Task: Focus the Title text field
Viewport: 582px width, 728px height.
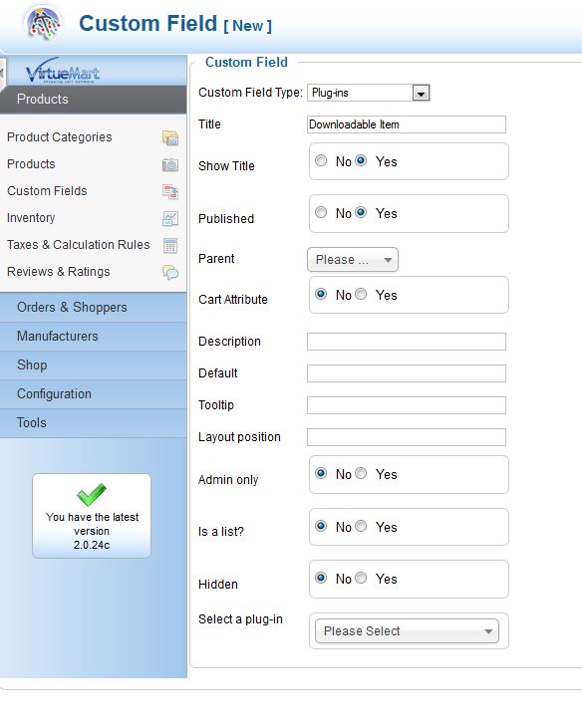Action: [x=407, y=124]
